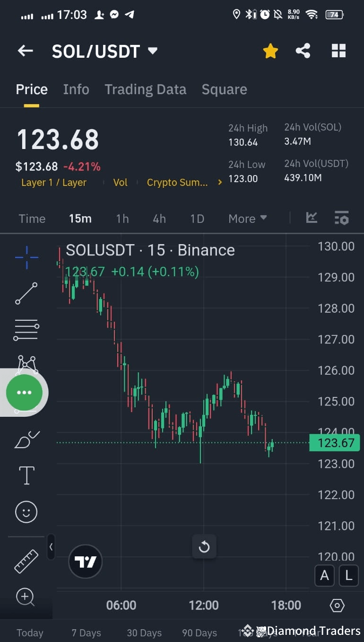Image resolution: width=364 pixels, height=642 pixels.
Task: Toggle log scale with the L button
Action: coord(348,575)
